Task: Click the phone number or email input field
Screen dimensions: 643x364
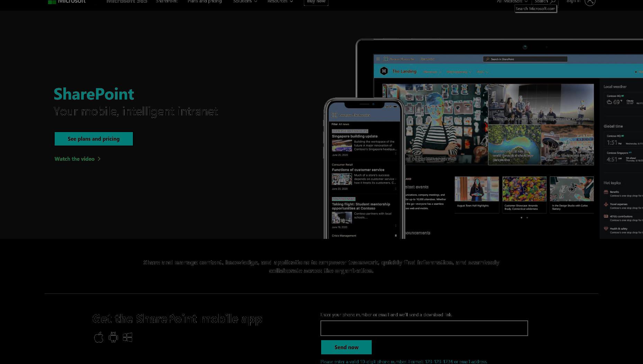Action: pyautogui.click(x=424, y=328)
